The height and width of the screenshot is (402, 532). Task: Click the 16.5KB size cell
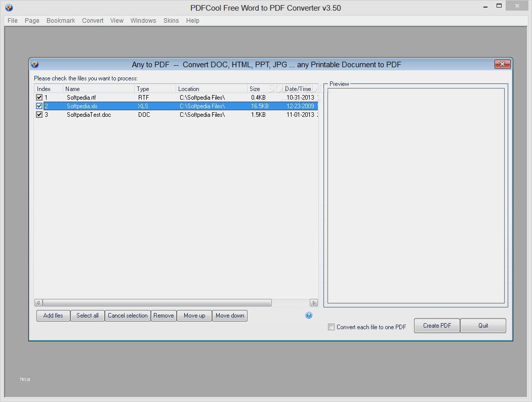coord(260,106)
